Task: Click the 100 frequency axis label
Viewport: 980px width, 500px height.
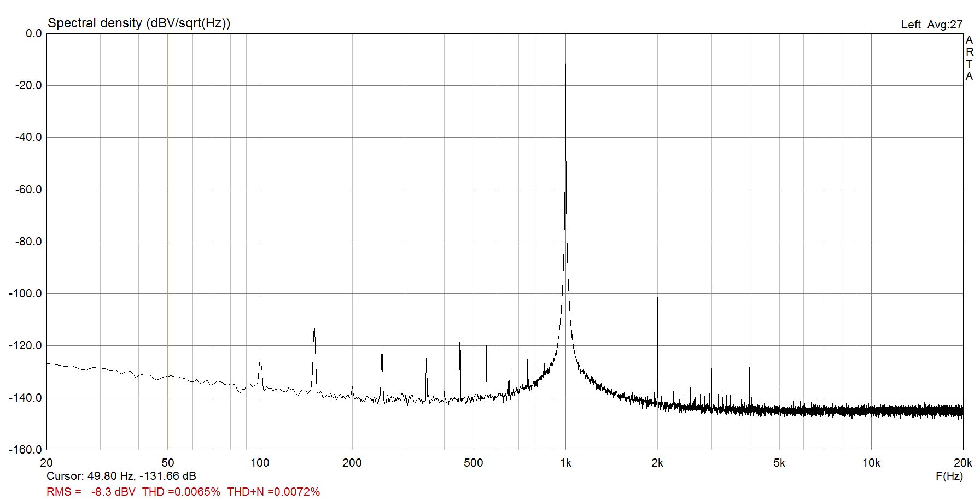Action: [260, 463]
